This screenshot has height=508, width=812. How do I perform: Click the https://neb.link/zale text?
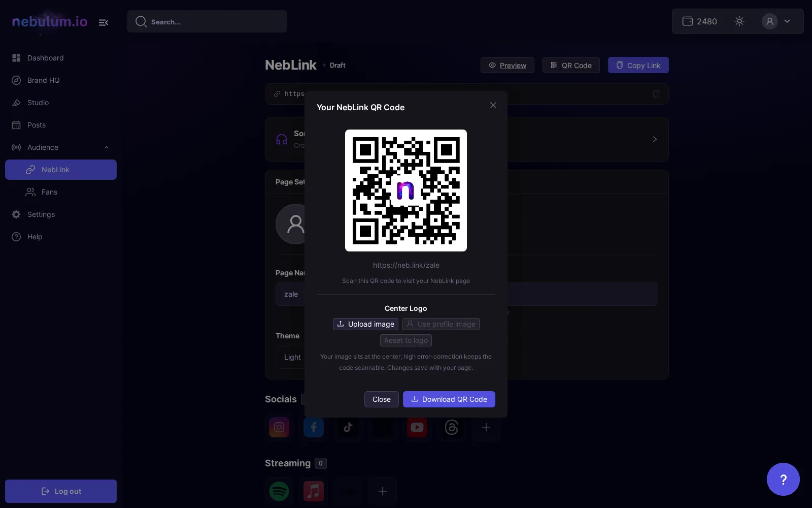coord(406,265)
